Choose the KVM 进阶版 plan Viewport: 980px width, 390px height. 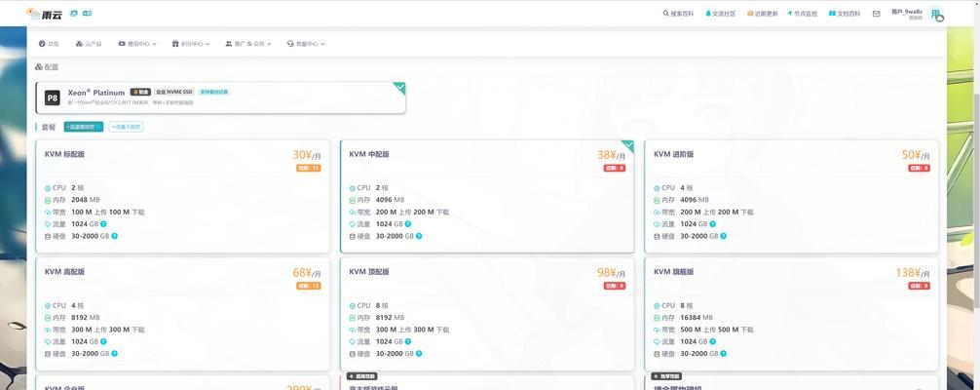coord(791,197)
